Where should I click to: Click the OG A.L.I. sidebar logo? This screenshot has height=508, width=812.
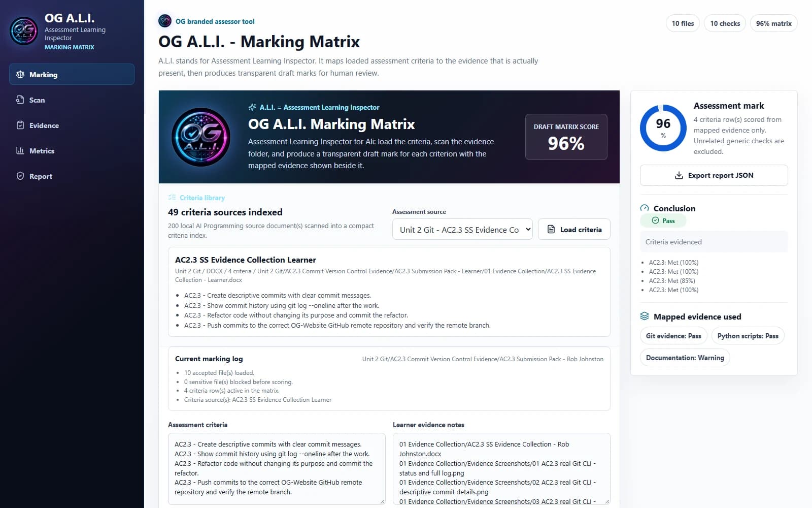click(x=24, y=31)
